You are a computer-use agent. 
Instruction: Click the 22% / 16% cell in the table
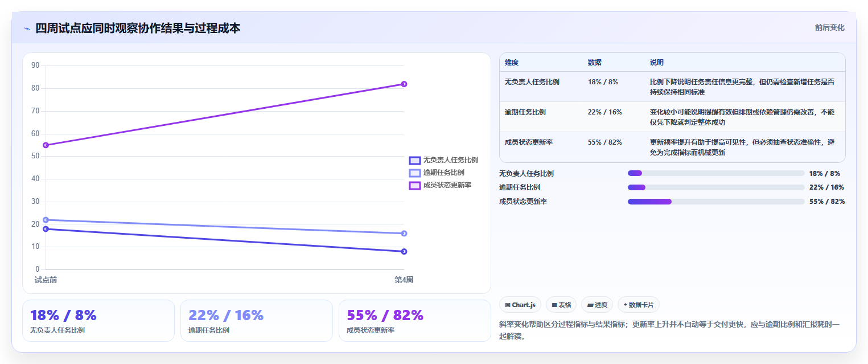click(604, 112)
